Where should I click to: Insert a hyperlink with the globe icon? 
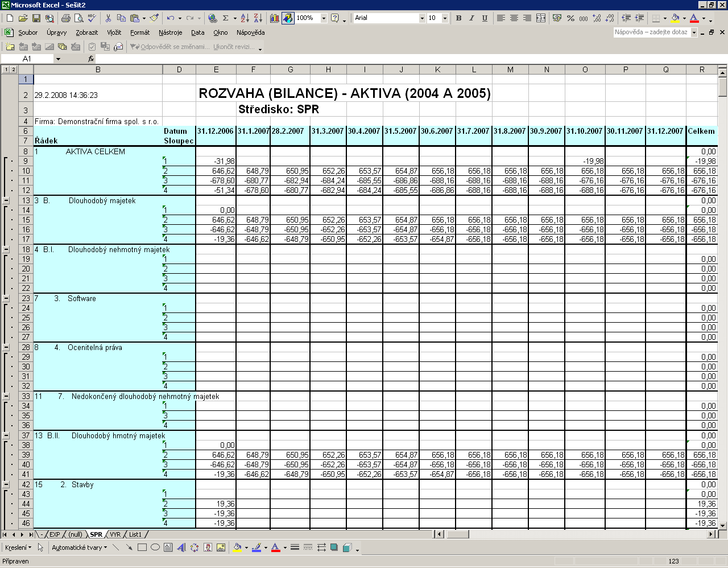tap(213, 18)
